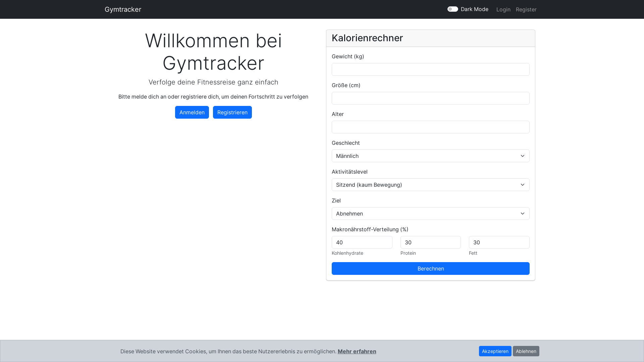This screenshot has height=362, width=644.
Task: Open the Ziel dropdown showing Abnehmen
Action: tap(431, 214)
